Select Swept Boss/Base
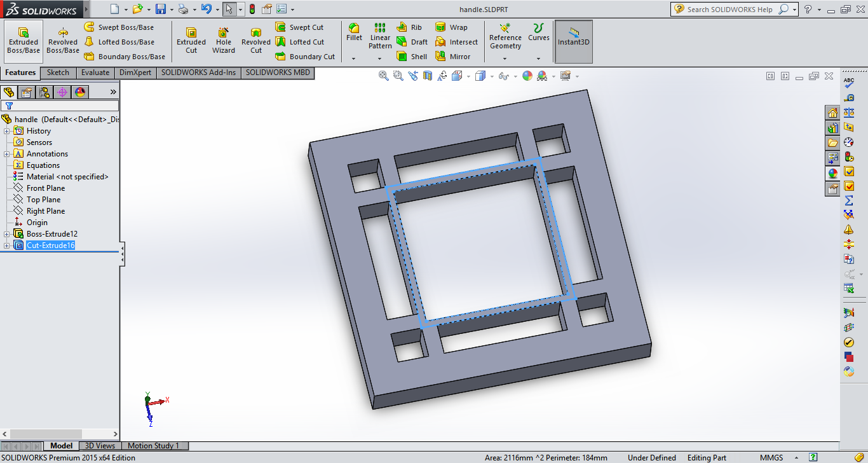868x463 pixels. pos(119,27)
